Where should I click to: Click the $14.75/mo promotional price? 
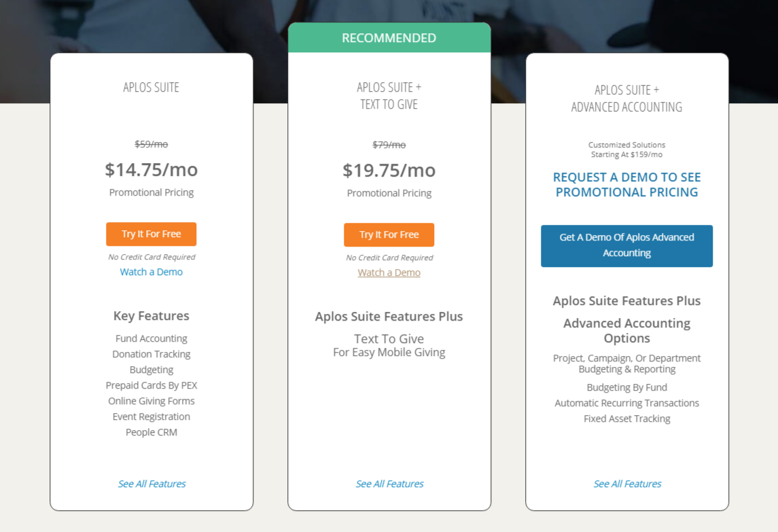[x=152, y=170]
